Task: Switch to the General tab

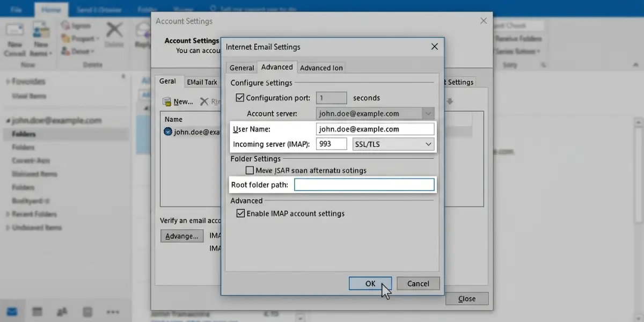Action: pyautogui.click(x=241, y=68)
